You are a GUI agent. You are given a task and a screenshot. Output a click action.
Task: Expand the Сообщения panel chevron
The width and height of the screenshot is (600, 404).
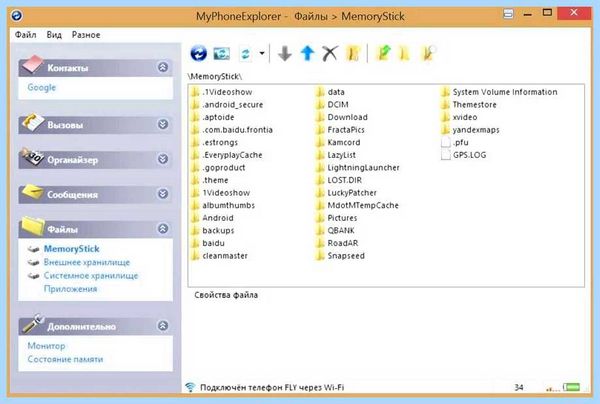tap(163, 194)
